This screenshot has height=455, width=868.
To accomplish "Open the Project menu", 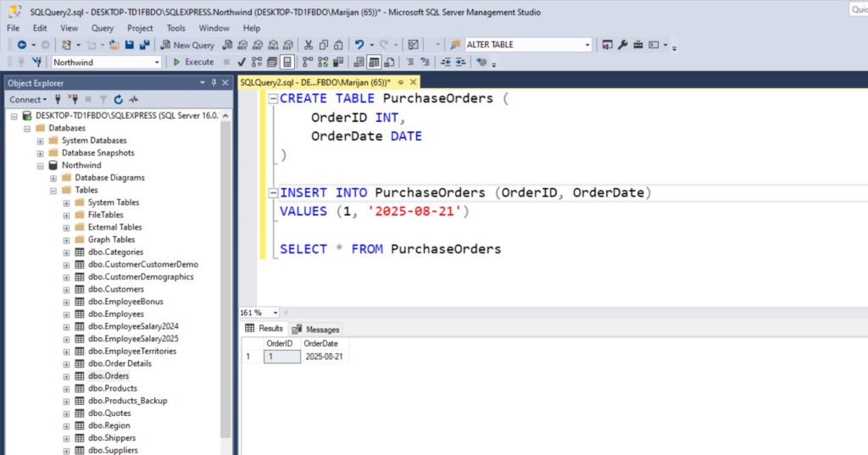I will pos(140,28).
